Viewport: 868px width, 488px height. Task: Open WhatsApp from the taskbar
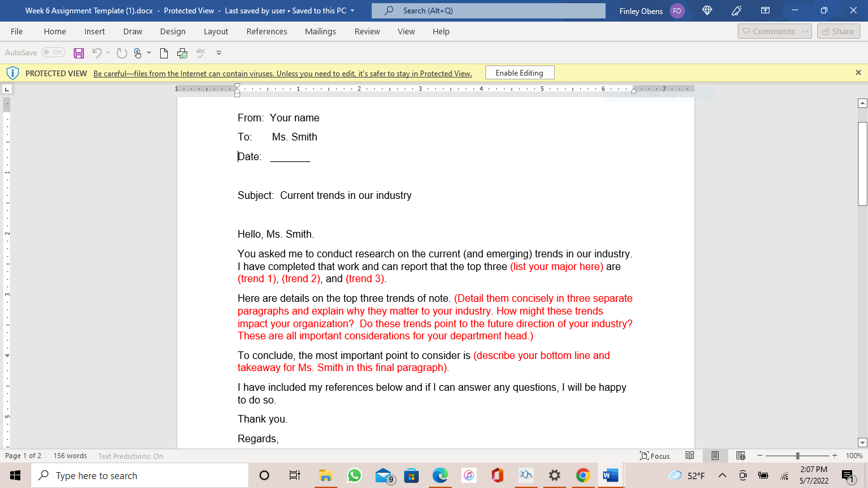pyautogui.click(x=355, y=475)
